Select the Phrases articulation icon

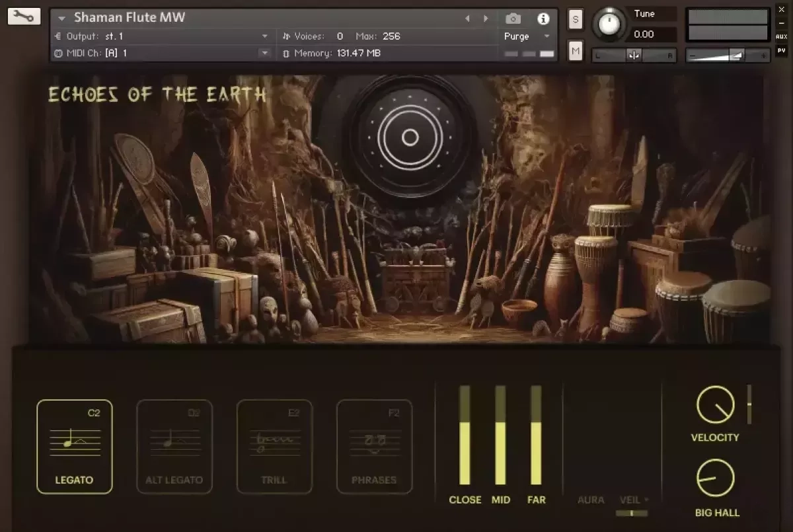[x=374, y=446]
